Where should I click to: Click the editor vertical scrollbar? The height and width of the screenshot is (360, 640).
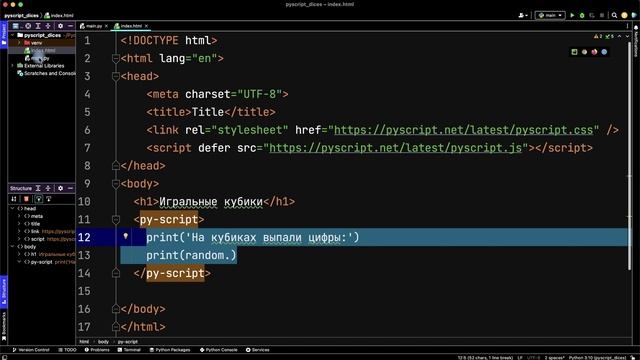tap(629, 155)
